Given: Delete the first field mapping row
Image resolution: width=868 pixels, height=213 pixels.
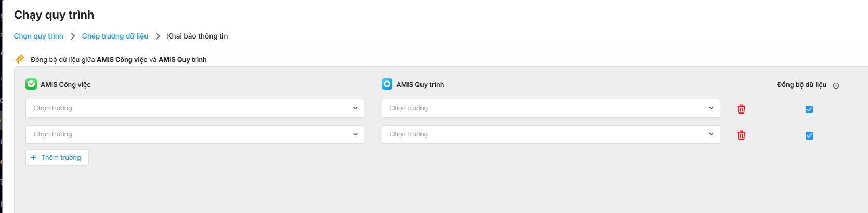Looking at the screenshot, I should pyautogui.click(x=741, y=109).
